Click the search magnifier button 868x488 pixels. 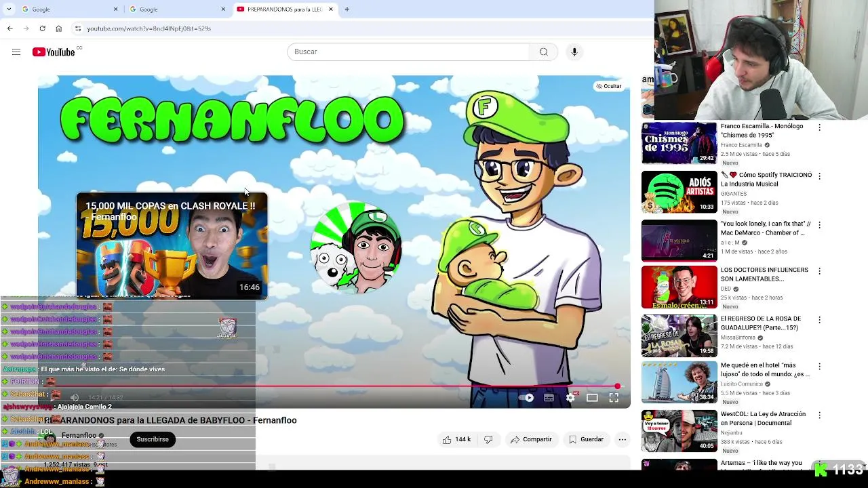coord(544,52)
